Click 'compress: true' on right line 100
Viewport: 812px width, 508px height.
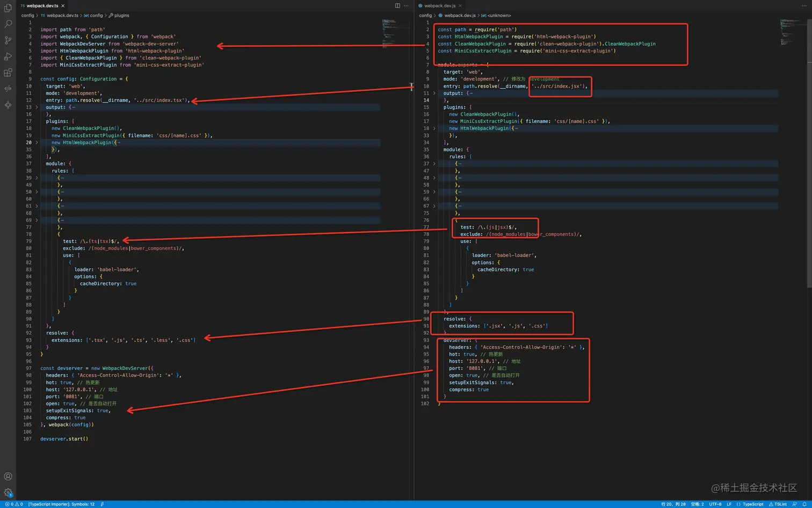469,390
